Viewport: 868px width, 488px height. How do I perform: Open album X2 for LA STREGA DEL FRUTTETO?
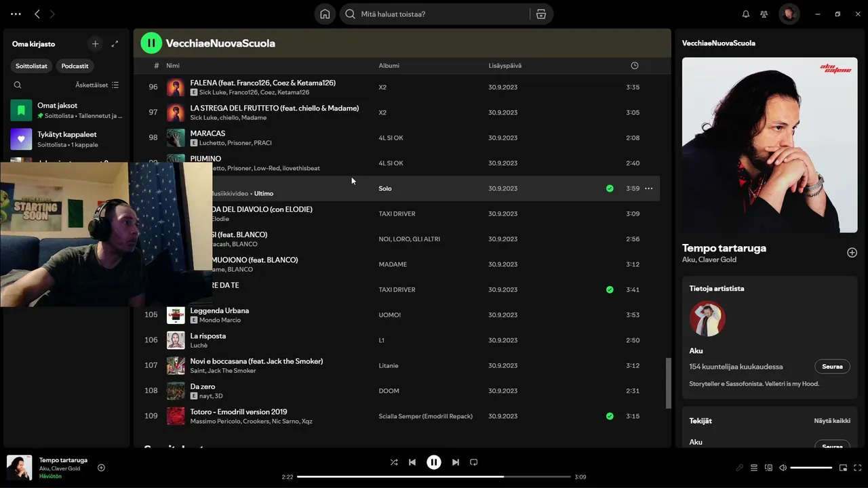[382, 113]
